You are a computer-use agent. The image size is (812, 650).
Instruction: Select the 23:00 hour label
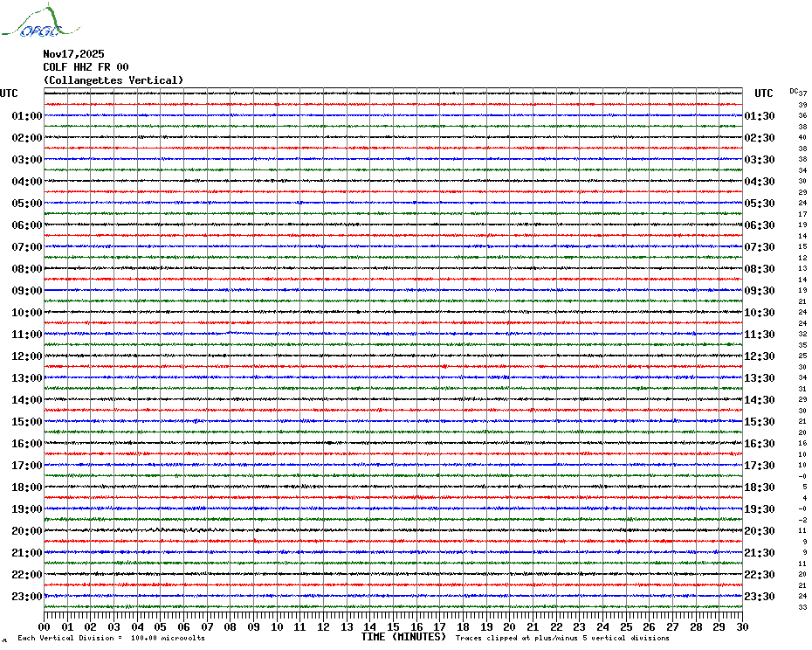27,596
